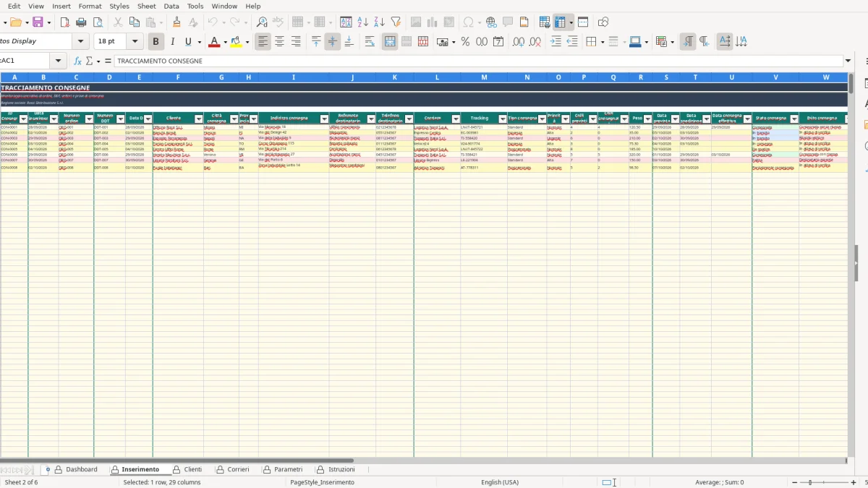
Task: Click the Define Print Area icon
Action: tap(545, 22)
